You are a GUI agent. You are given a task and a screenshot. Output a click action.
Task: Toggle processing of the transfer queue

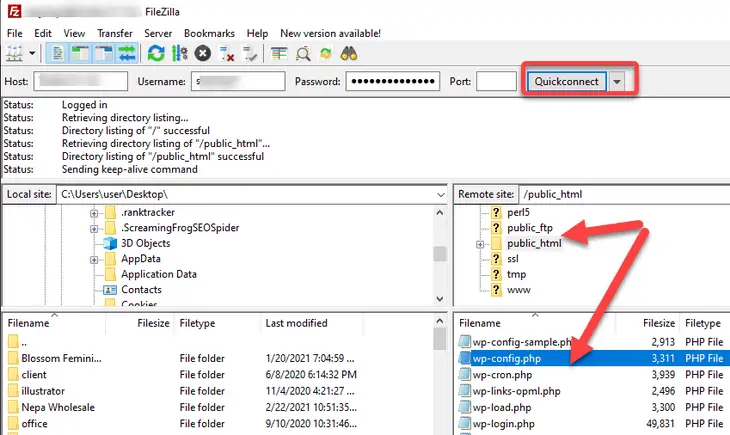179,54
